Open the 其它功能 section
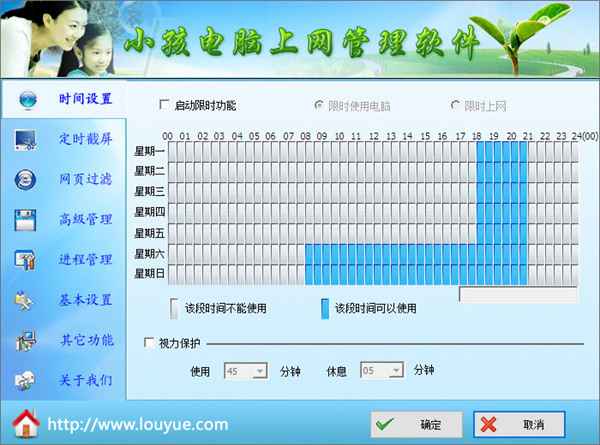Screen dimensions: 600x445 pyautogui.click(x=87, y=340)
